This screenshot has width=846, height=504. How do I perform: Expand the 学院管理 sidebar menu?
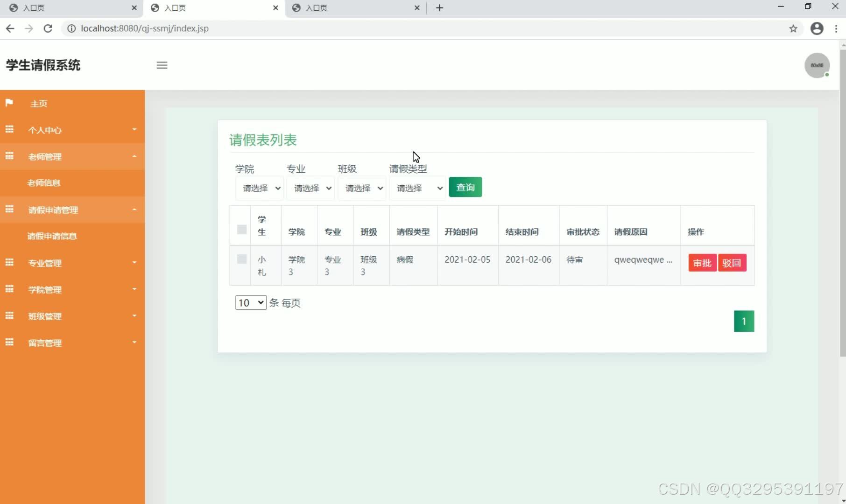click(72, 289)
